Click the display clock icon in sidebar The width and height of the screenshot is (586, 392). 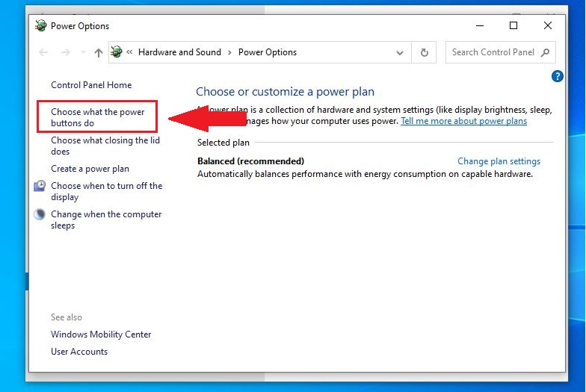click(40, 186)
